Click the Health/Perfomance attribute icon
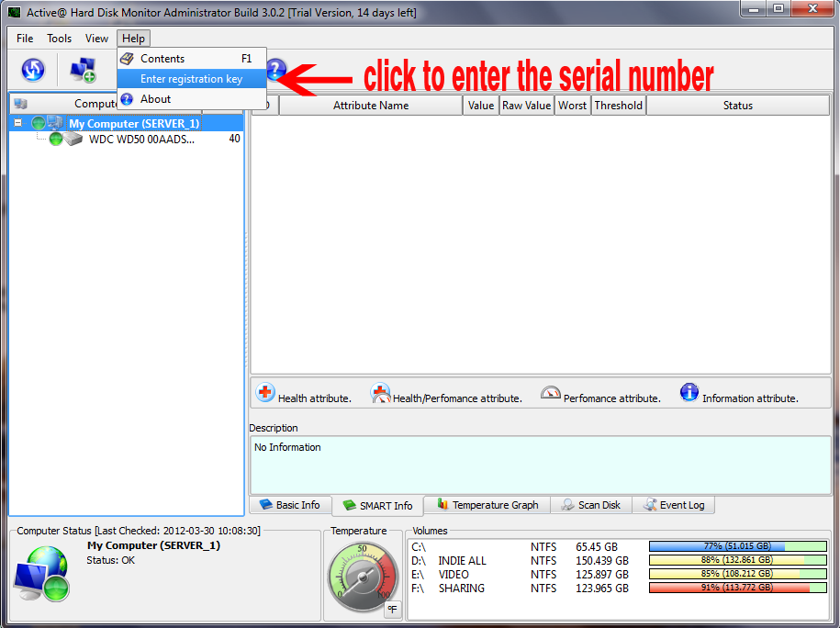This screenshot has height=628, width=840. pos(380,393)
